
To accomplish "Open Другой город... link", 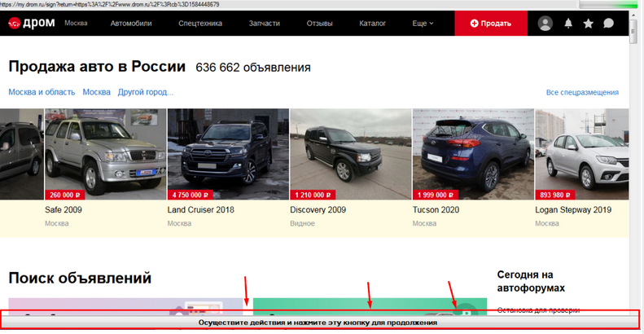I will (x=146, y=92).
